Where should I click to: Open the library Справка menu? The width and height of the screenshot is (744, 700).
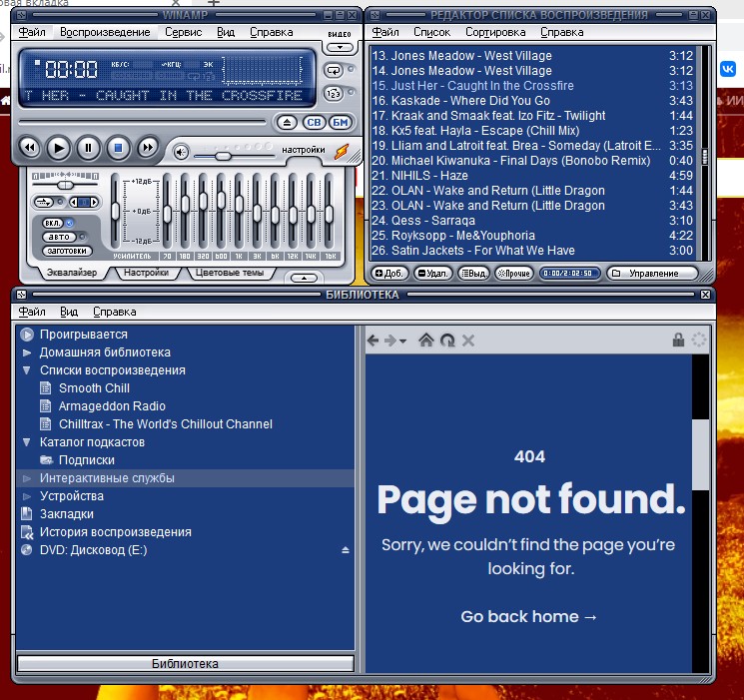click(x=115, y=312)
